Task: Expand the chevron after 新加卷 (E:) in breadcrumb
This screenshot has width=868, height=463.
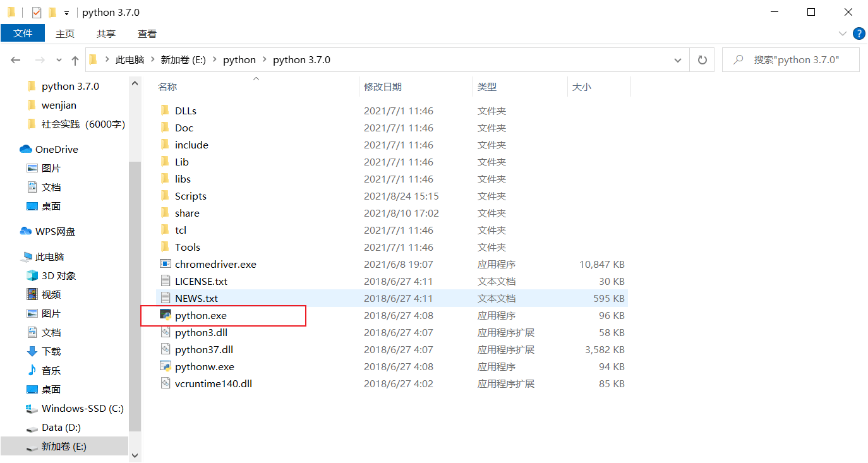Action: click(x=214, y=60)
